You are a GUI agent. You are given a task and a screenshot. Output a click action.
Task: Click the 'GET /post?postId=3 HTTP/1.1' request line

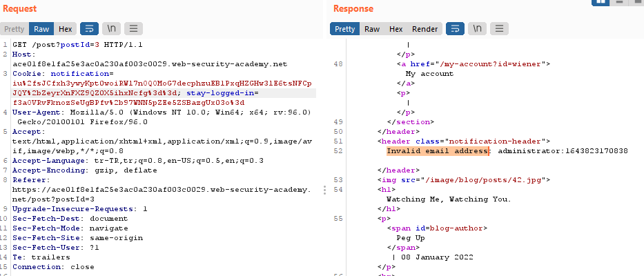[77, 45]
